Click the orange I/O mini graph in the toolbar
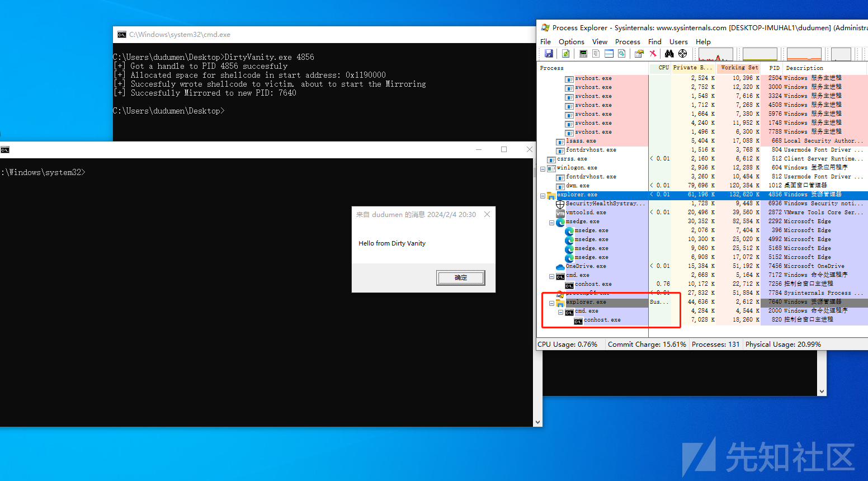Viewport: 868px width, 481px height. pos(804,54)
